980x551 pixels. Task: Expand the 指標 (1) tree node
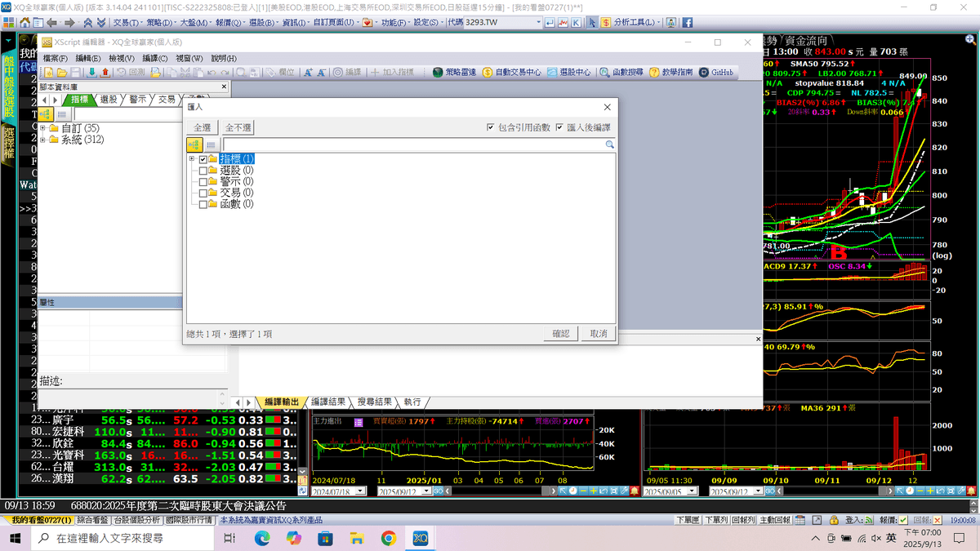pyautogui.click(x=192, y=159)
